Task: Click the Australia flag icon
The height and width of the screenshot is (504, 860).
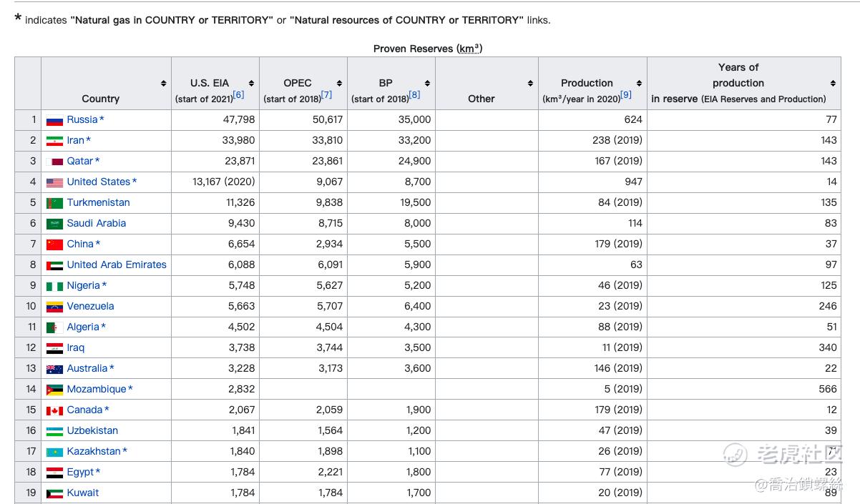Action: [x=54, y=369]
